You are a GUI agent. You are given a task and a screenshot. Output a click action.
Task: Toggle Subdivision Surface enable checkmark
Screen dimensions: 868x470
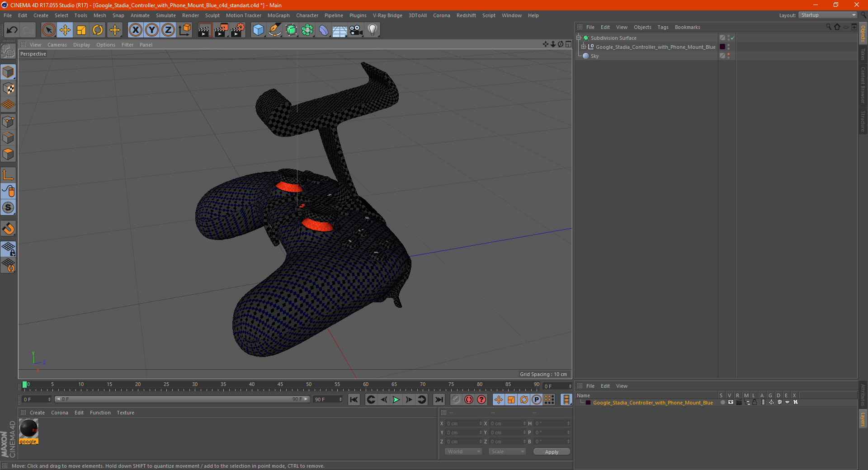(x=733, y=38)
